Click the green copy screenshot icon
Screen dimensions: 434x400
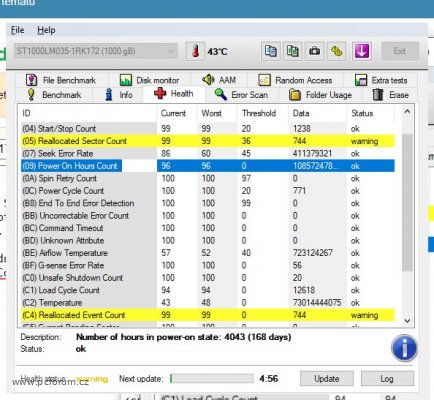click(x=292, y=51)
